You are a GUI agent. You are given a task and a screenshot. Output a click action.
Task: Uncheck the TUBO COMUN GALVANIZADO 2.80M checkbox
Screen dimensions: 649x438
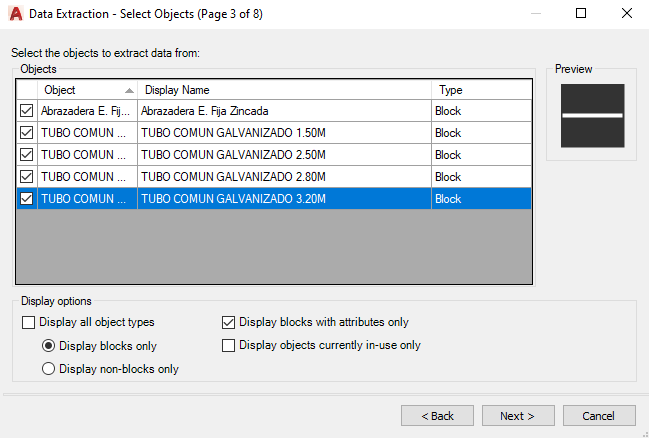click(x=27, y=177)
